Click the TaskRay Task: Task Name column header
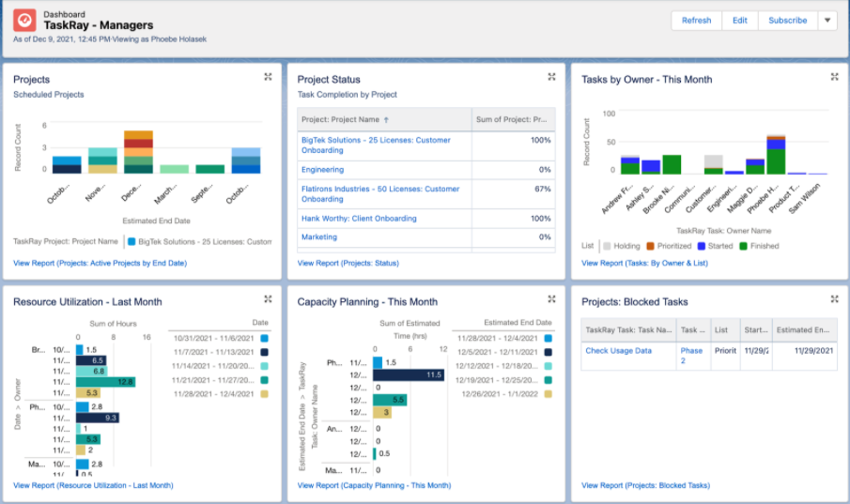The width and height of the screenshot is (850, 504). [628, 330]
